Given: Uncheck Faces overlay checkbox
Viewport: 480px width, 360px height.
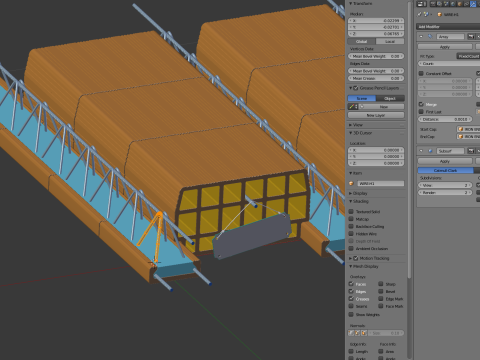Looking at the screenshot, I should click(351, 284).
